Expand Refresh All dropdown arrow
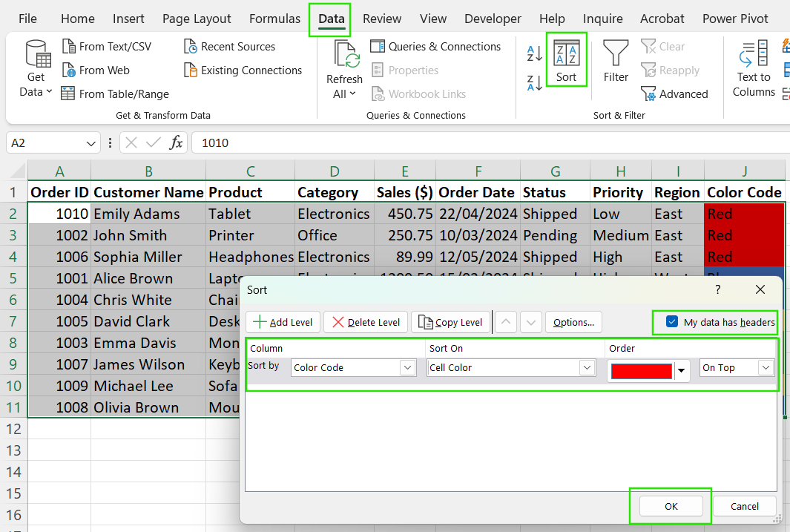Screen dimensions: 790x532 coord(352,93)
